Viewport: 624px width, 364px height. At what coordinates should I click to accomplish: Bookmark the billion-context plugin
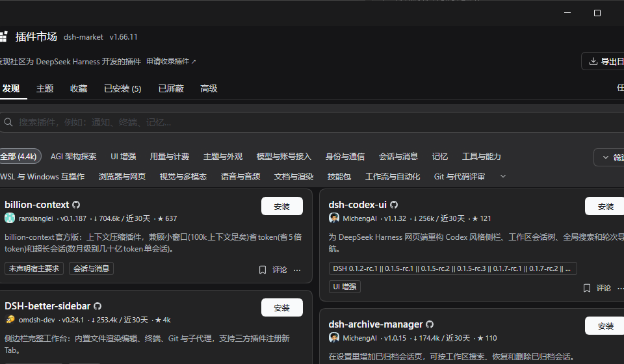click(x=262, y=270)
